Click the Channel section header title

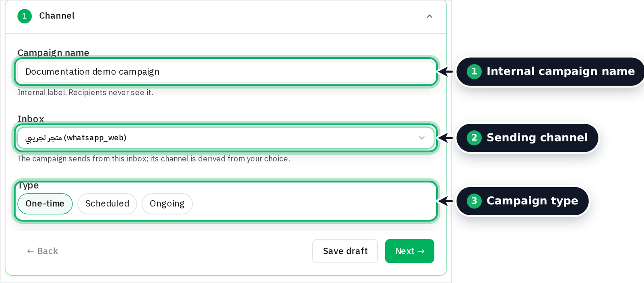coord(57,16)
